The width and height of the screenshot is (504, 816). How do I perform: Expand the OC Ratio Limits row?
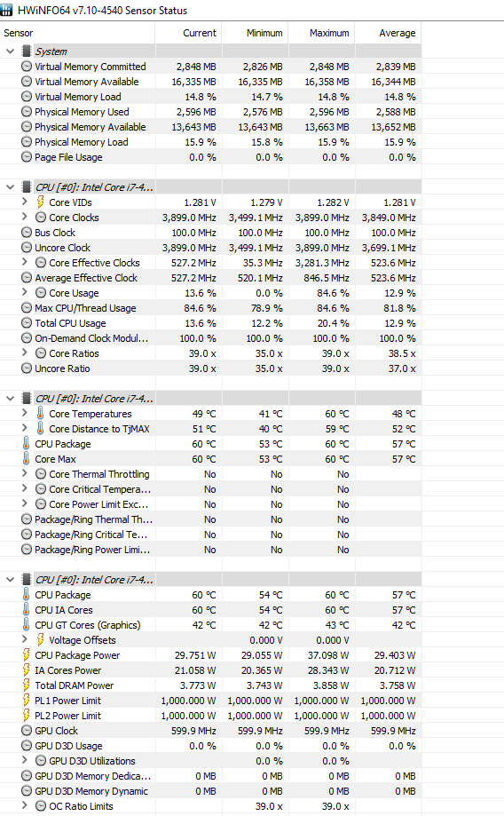pyautogui.click(x=25, y=805)
